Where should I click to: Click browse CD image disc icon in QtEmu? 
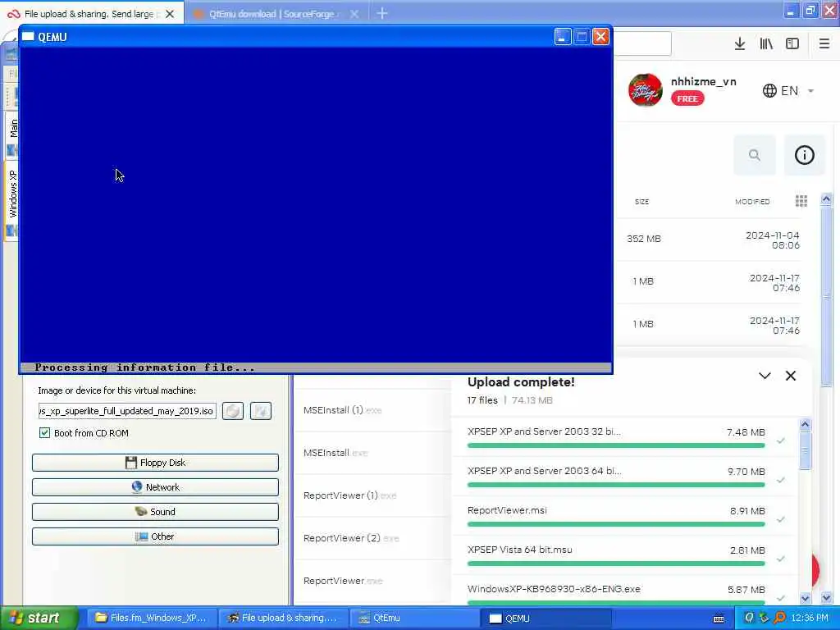click(x=233, y=411)
